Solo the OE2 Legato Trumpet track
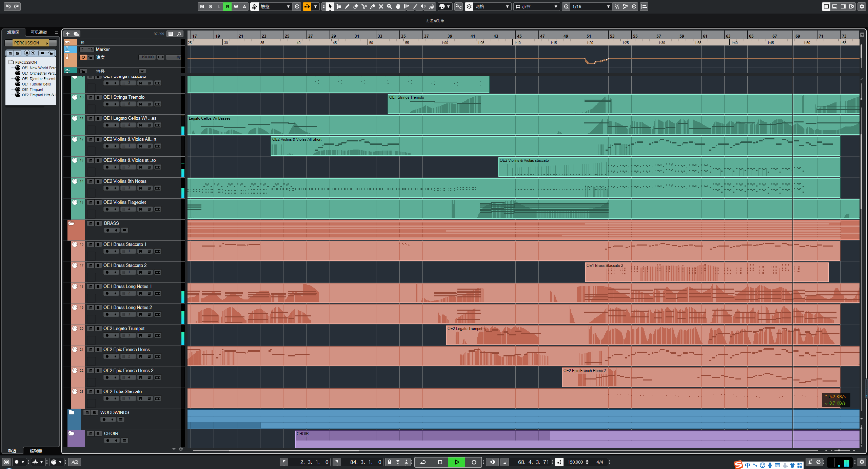This screenshot has height=469, width=868. point(98,329)
